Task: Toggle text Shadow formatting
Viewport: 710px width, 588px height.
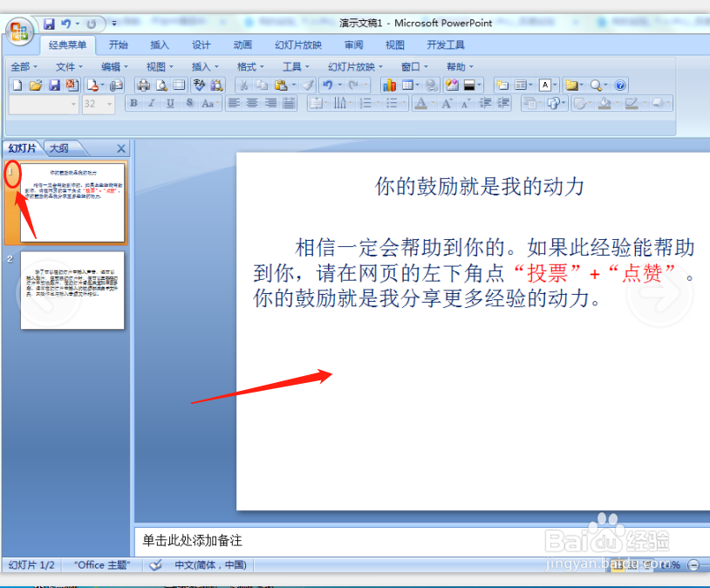Action: tap(189, 103)
